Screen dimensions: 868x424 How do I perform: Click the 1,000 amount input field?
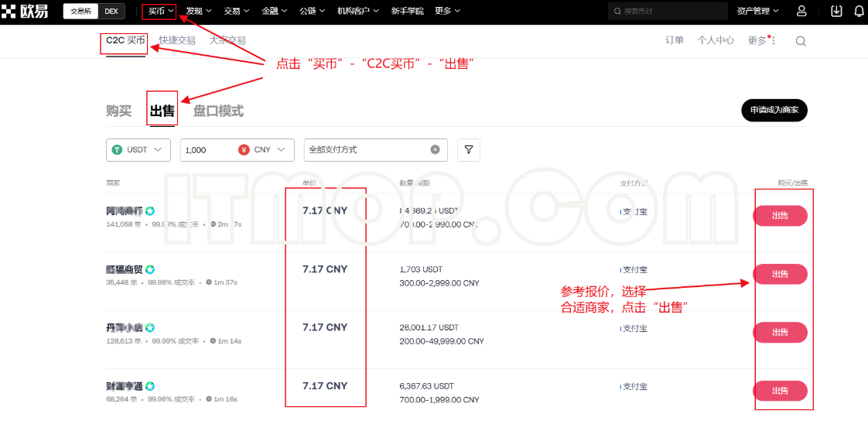pyautogui.click(x=207, y=150)
